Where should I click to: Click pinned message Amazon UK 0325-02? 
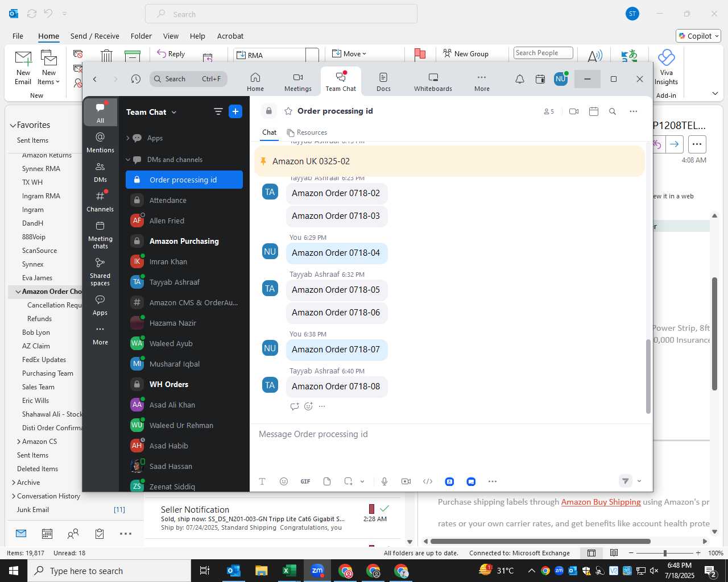pyautogui.click(x=449, y=161)
